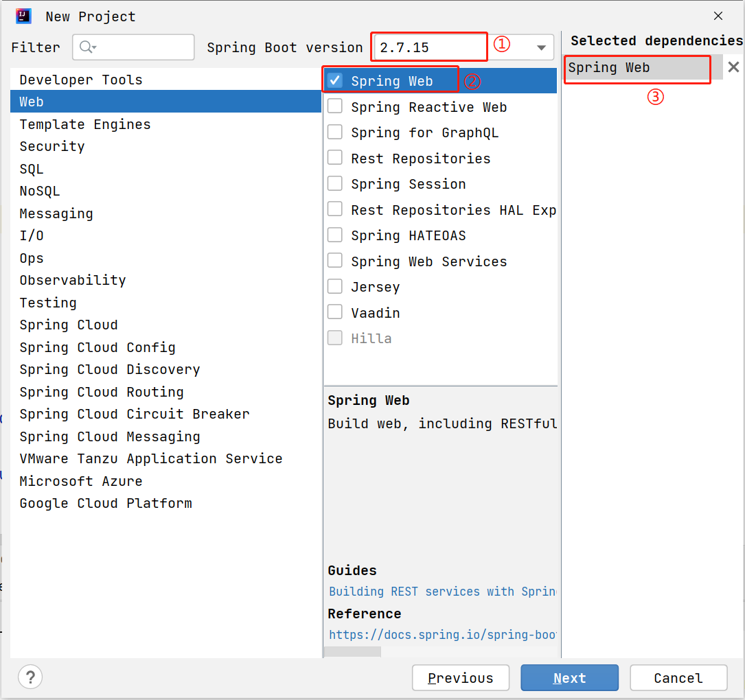Uncheck the Spring Web checkbox
Screen dimensions: 745x700
tap(335, 80)
